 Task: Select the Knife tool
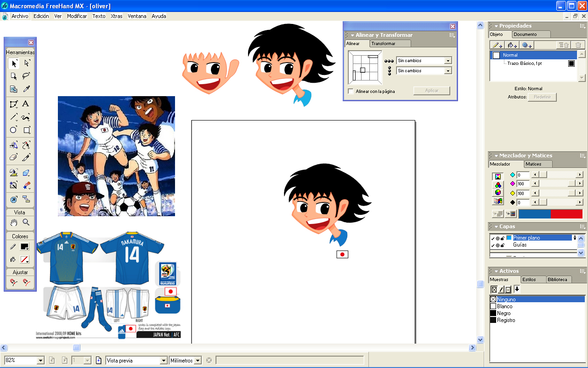click(26, 157)
